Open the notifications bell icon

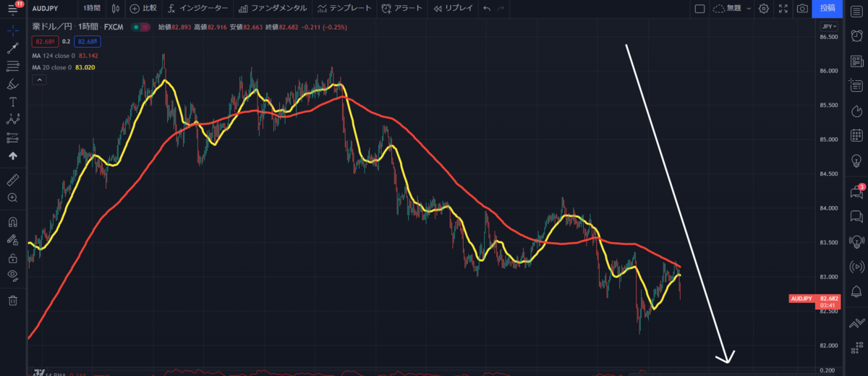pyautogui.click(x=856, y=291)
